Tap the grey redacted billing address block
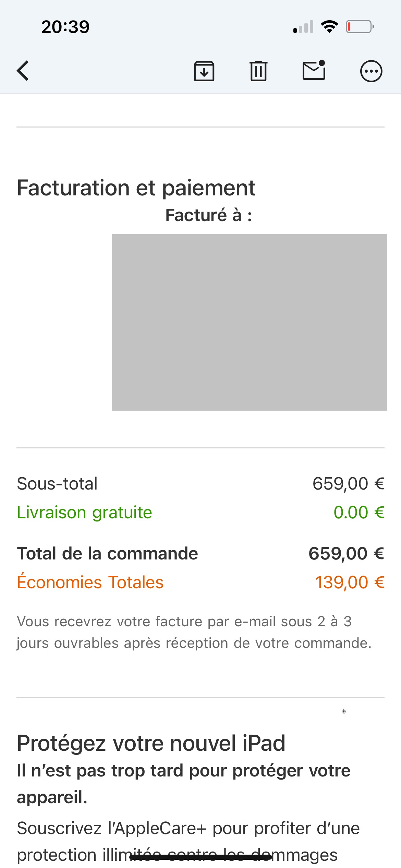Screen dimensions: 401x868 249,322
